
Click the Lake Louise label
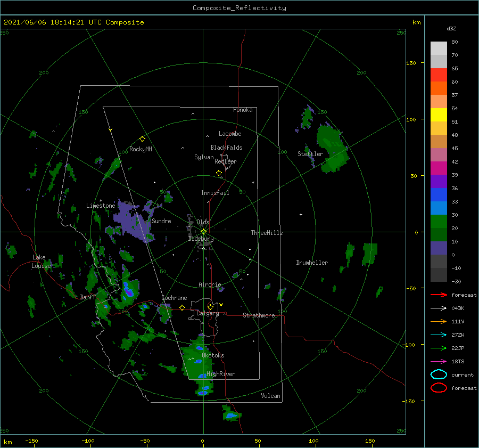point(41,262)
